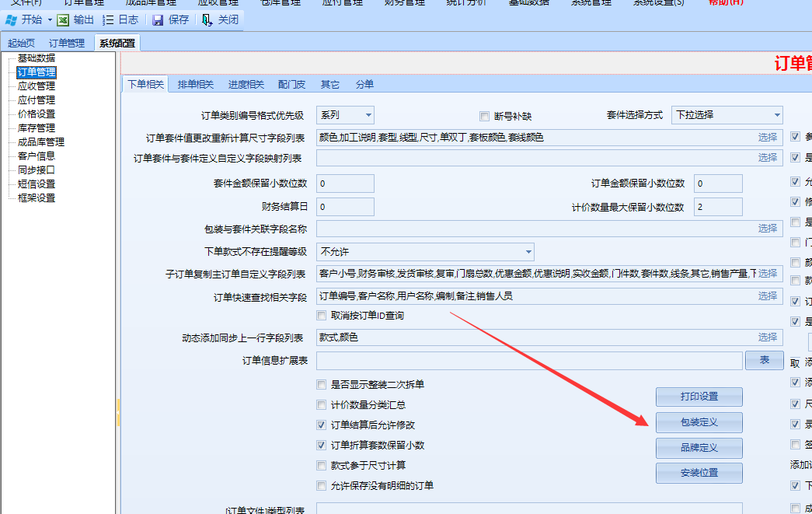Click the 财务结算日 input field
The image size is (812, 514).
point(345,207)
